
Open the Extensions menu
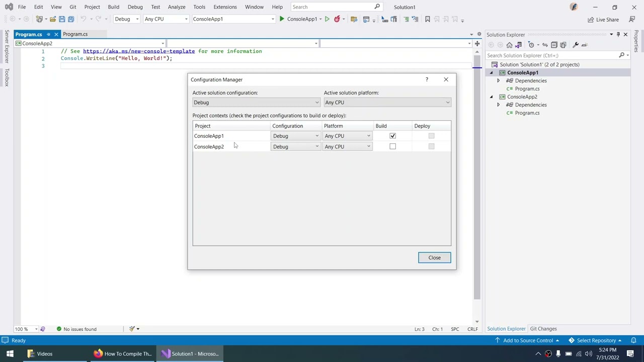point(225,7)
